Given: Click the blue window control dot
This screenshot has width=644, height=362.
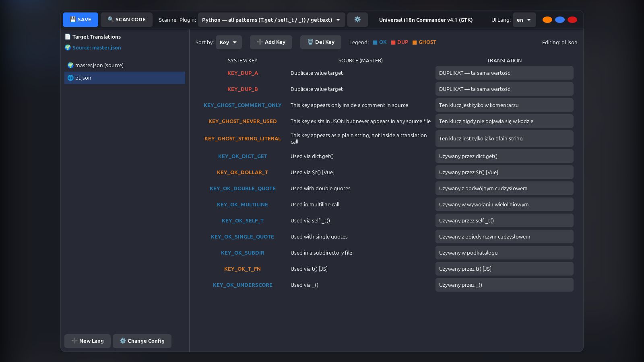Looking at the screenshot, I should (x=559, y=20).
